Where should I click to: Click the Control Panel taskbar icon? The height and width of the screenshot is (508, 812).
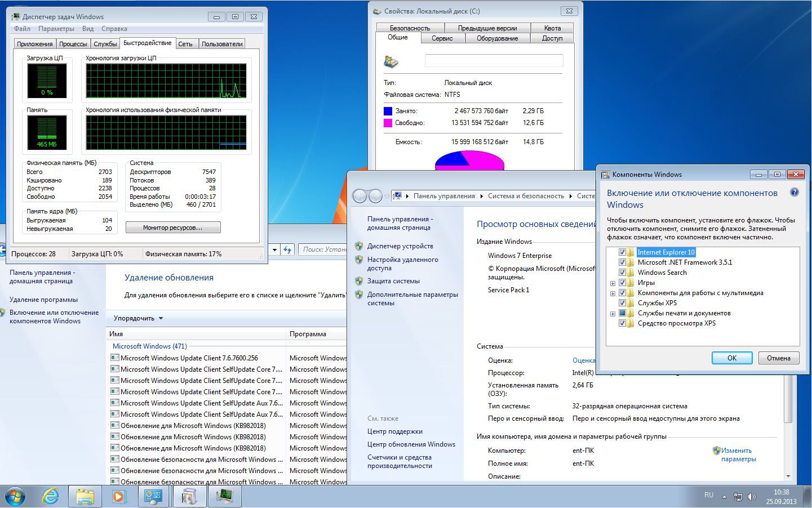[153, 496]
